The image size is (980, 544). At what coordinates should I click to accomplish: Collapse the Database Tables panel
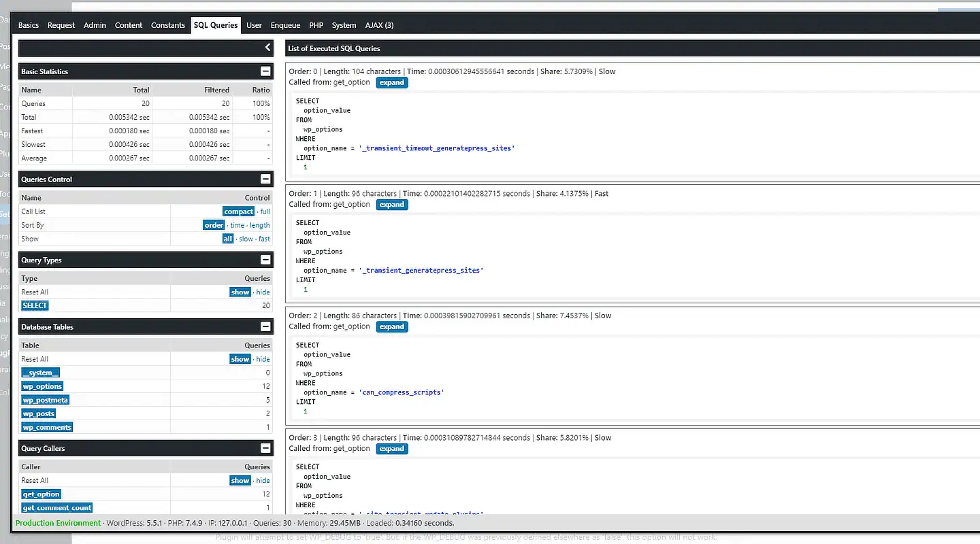click(x=265, y=326)
